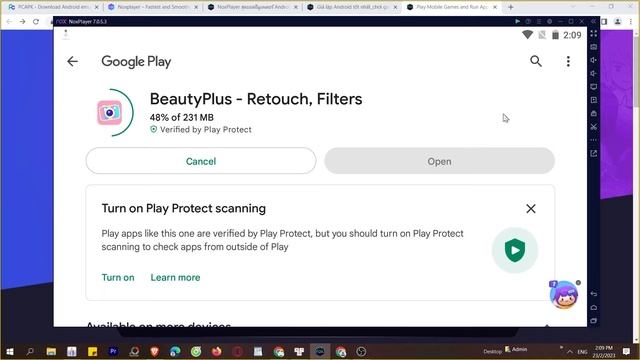Open the Nox assistant mascot bubble

pyautogui.click(x=564, y=294)
